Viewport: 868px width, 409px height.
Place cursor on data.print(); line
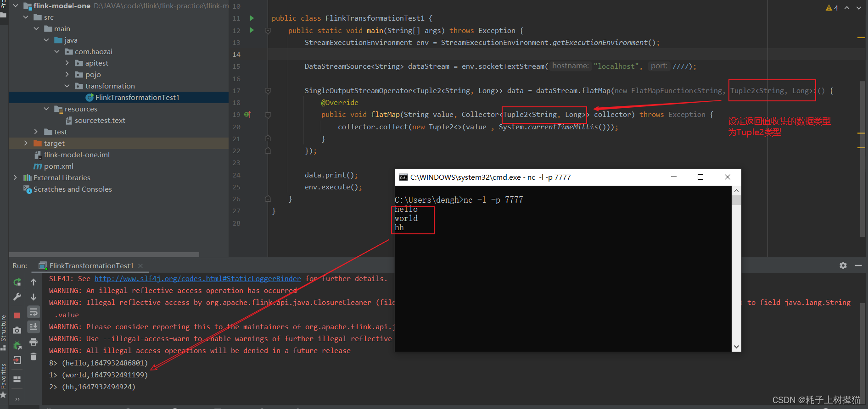pyautogui.click(x=331, y=175)
